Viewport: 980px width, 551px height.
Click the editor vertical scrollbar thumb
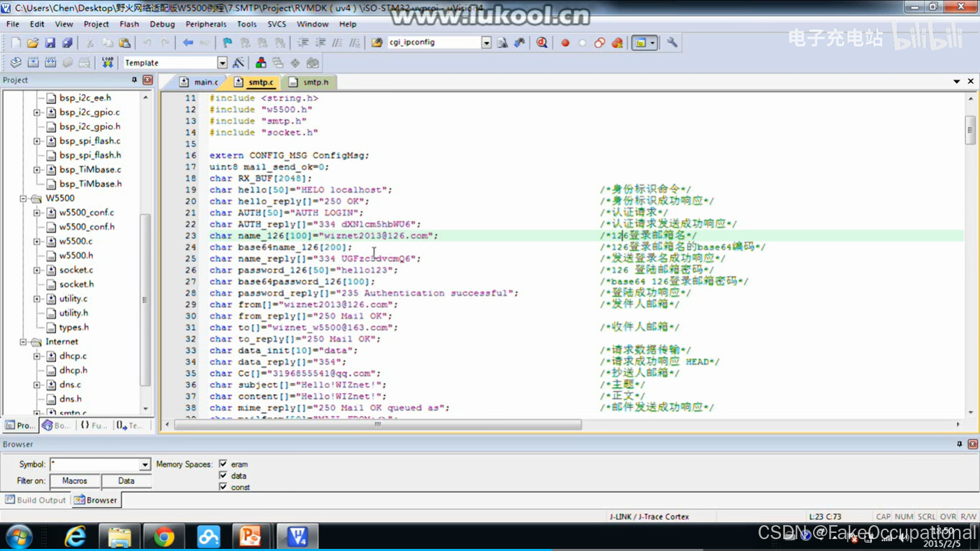[970, 131]
